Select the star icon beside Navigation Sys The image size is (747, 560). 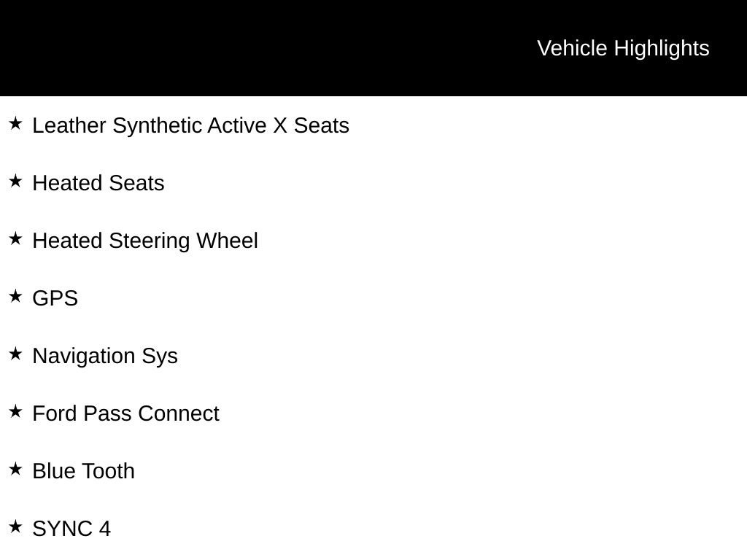[15, 354]
